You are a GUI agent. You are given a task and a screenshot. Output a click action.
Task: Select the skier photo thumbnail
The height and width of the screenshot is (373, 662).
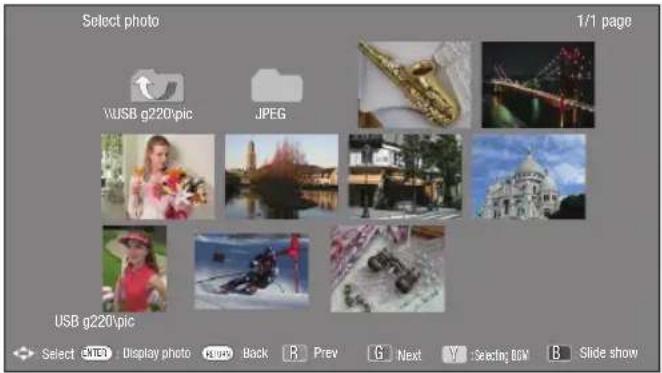click(x=252, y=271)
